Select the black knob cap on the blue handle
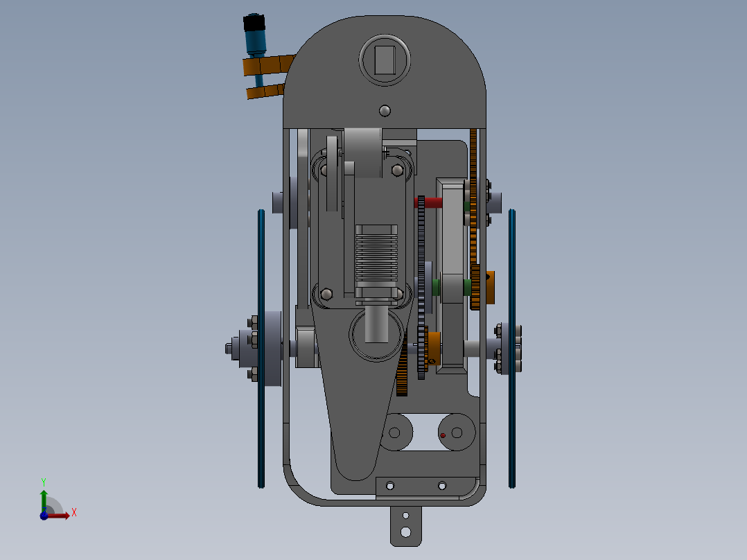Viewport: 747px width, 560px height. (x=254, y=22)
